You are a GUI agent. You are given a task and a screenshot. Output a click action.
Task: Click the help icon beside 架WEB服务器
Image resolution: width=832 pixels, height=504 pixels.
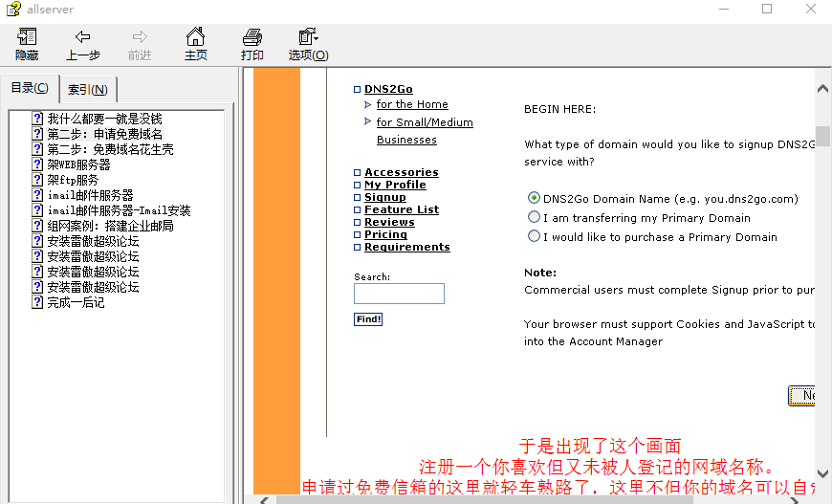[x=38, y=164]
